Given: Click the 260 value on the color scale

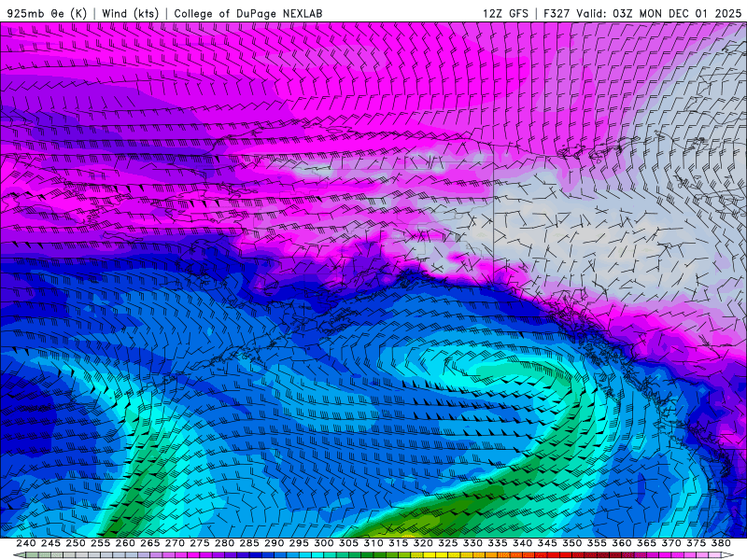Looking at the screenshot, I should click(125, 543).
